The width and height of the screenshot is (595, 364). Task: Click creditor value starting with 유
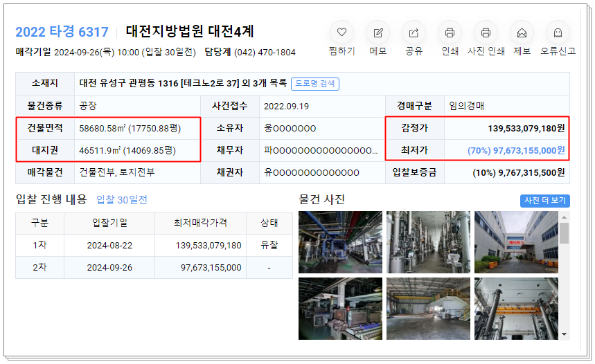(312, 172)
